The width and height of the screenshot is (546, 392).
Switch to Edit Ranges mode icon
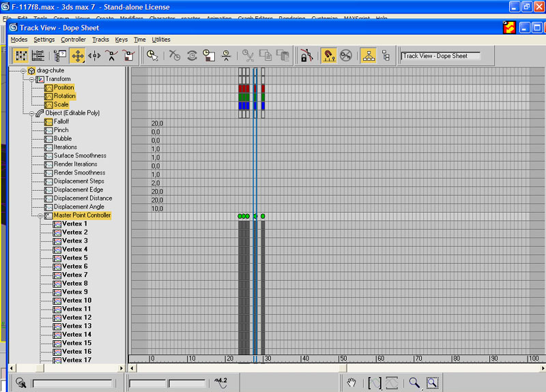click(x=38, y=56)
